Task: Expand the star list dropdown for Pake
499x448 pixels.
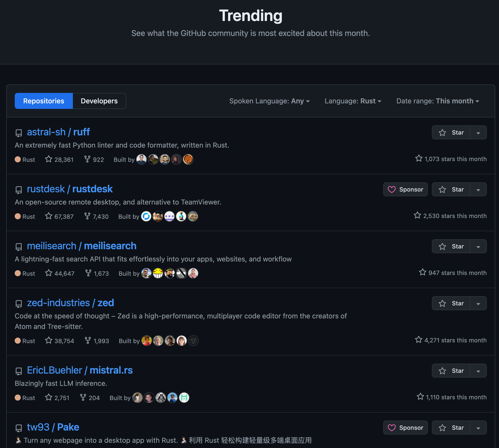Action: tap(478, 428)
